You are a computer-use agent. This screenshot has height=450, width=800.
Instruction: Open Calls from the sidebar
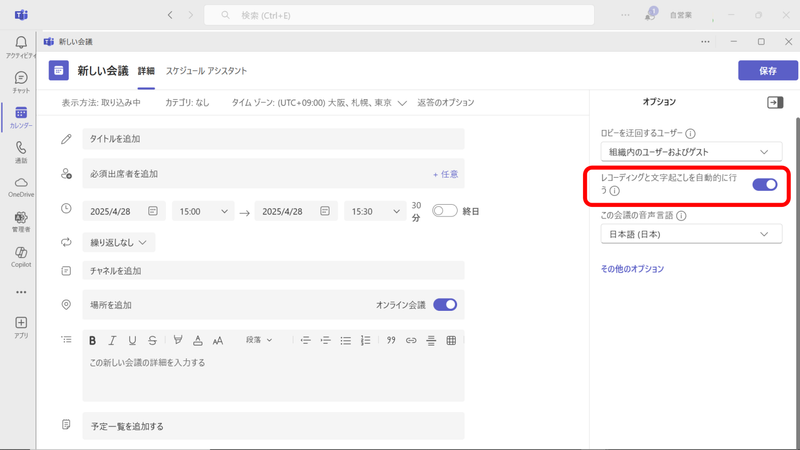[x=20, y=153]
